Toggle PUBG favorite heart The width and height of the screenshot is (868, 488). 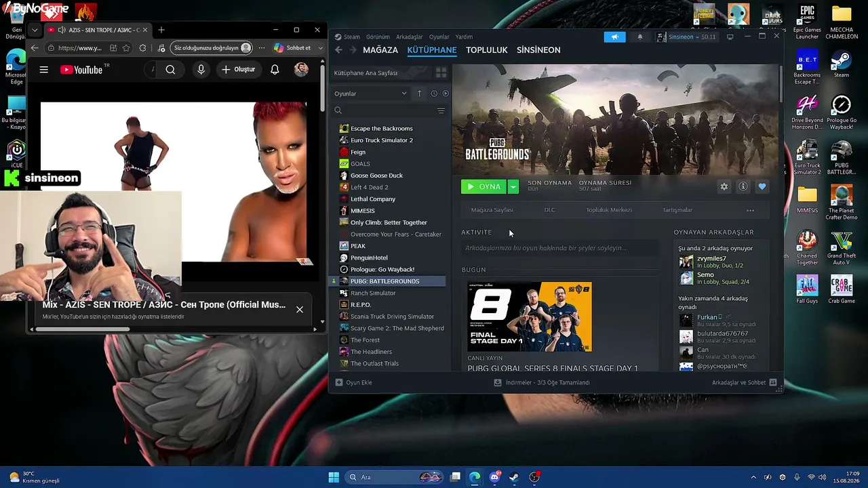click(x=762, y=186)
